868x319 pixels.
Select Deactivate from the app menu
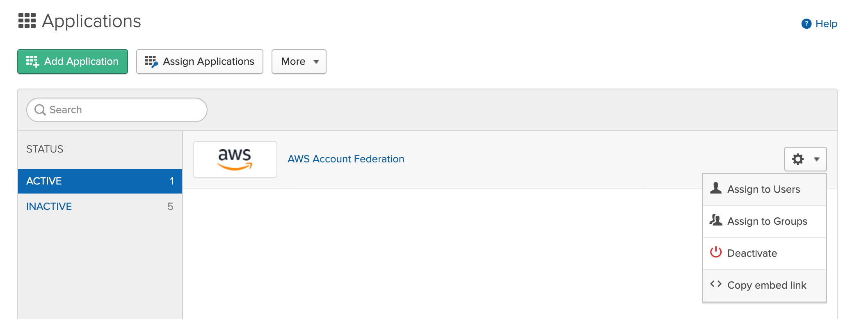click(x=752, y=253)
